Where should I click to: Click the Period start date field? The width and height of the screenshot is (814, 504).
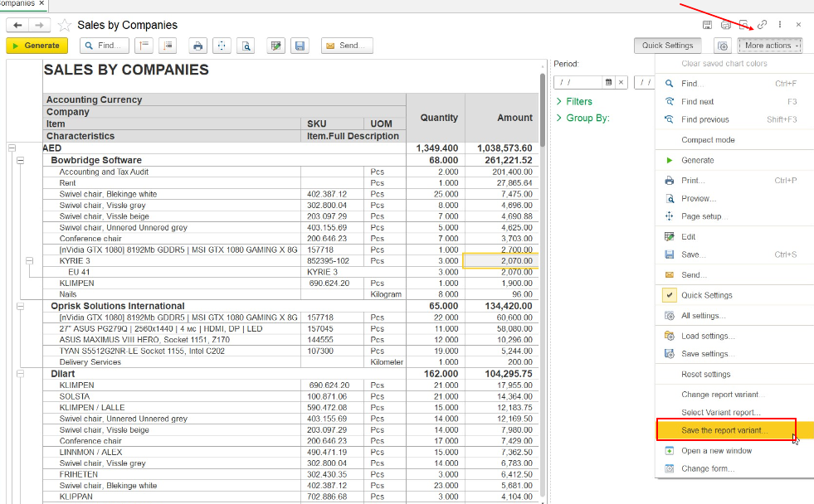tap(578, 82)
